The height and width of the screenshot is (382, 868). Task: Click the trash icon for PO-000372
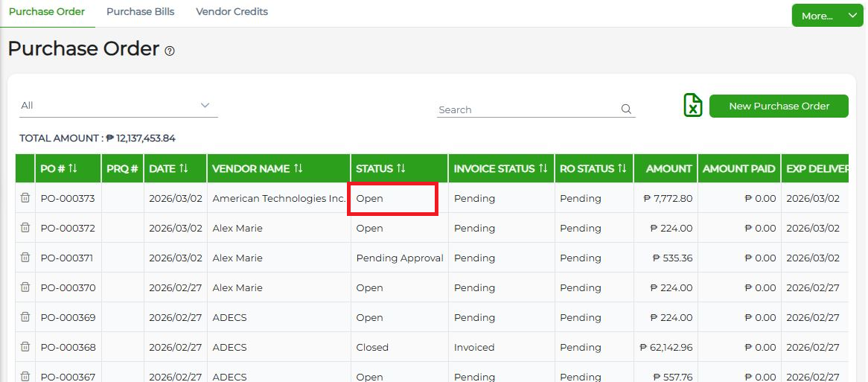coord(25,228)
